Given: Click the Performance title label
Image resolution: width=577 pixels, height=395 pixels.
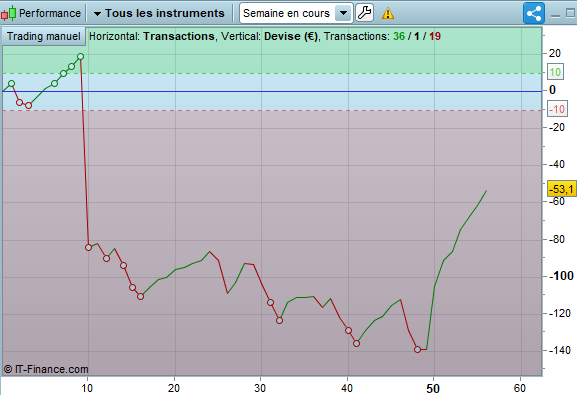Looking at the screenshot, I should pyautogui.click(x=50, y=13).
